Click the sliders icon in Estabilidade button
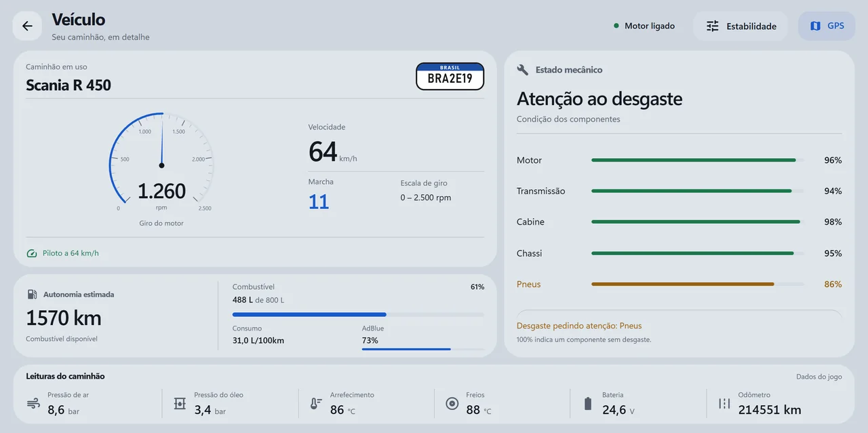Image resolution: width=868 pixels, height=433 pixels. [x=713, y=26]
